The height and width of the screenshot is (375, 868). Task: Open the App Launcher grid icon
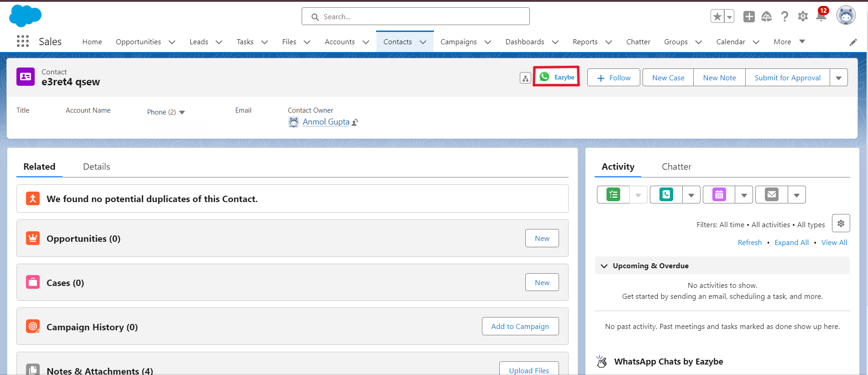tap(23, 42)
